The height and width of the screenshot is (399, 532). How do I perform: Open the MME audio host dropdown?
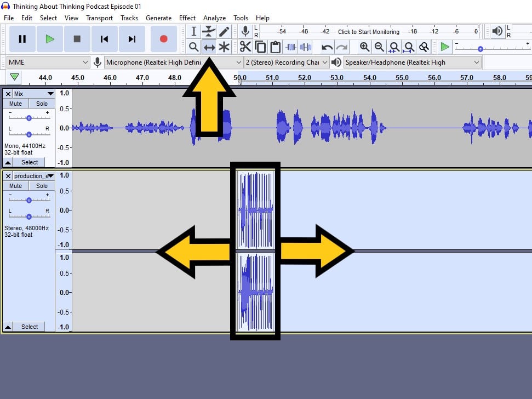coord(48,62)
